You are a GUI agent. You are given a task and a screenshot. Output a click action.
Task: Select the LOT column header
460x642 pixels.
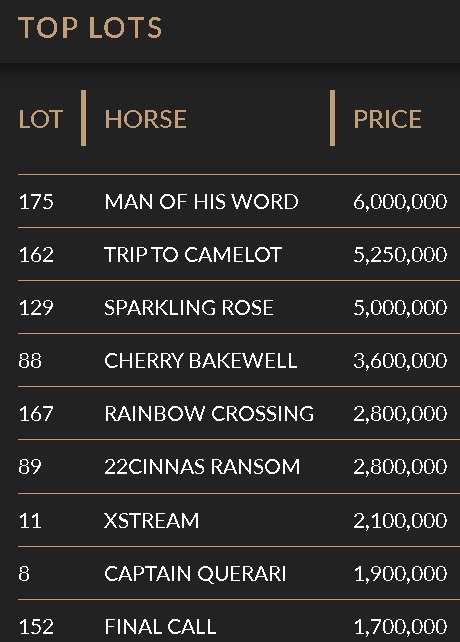coord(41,119)
